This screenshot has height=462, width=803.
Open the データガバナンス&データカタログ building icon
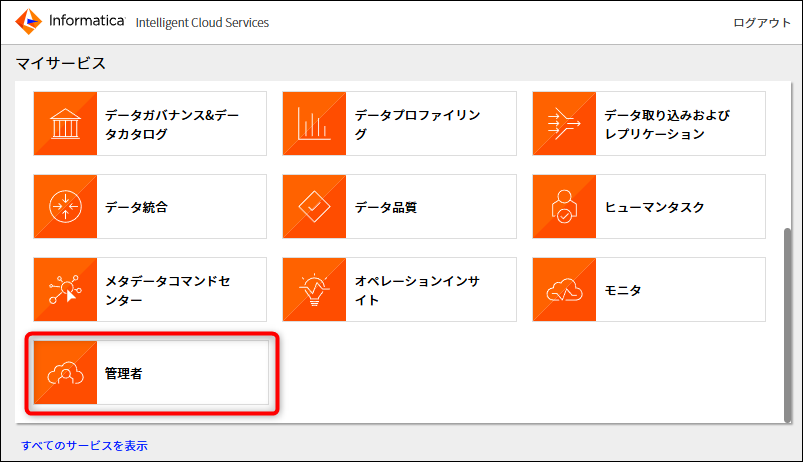click(65, 123)
